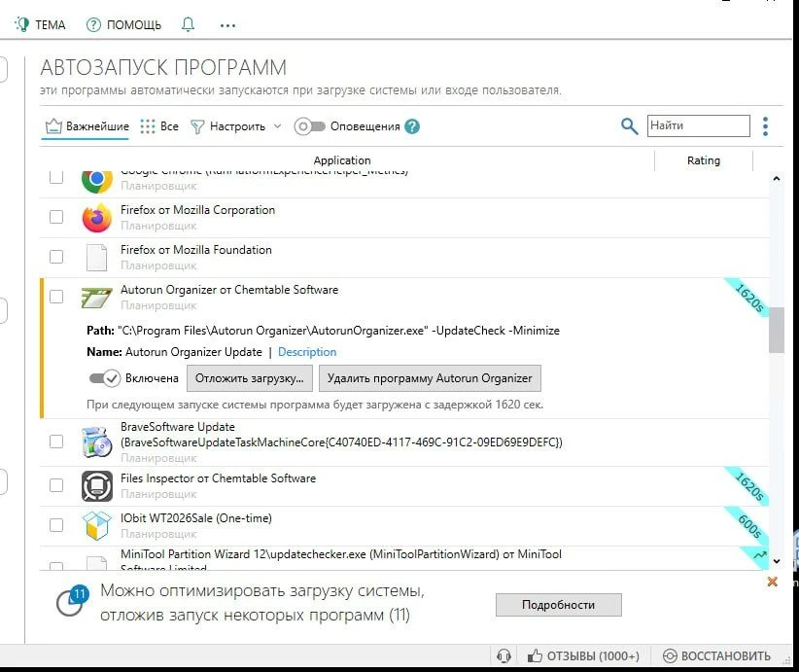Open the Тема theme lightbulb icon
799x672 pixels.
(x=22, y=24)
